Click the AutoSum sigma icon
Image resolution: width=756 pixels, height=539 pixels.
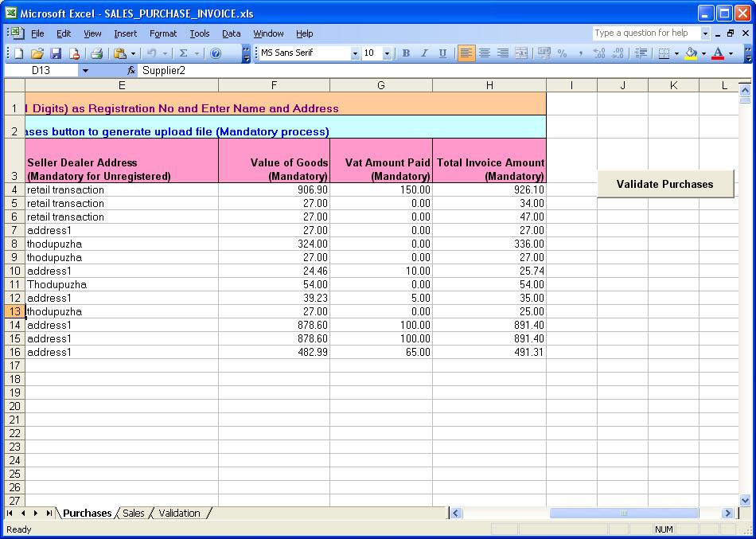(183, 53)
